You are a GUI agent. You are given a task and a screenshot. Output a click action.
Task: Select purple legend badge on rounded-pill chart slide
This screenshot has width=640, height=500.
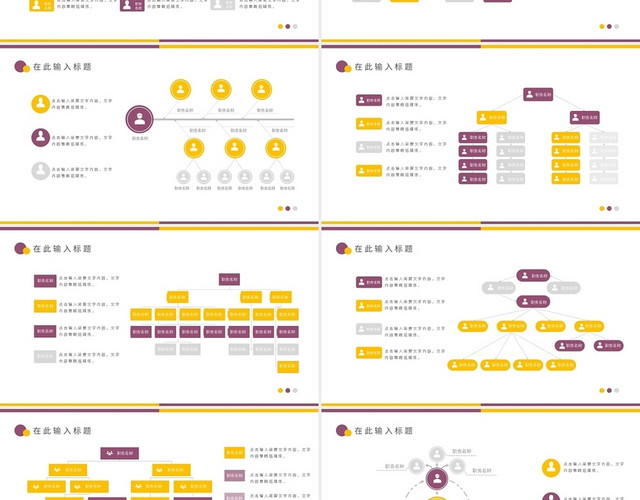point(369,282)
